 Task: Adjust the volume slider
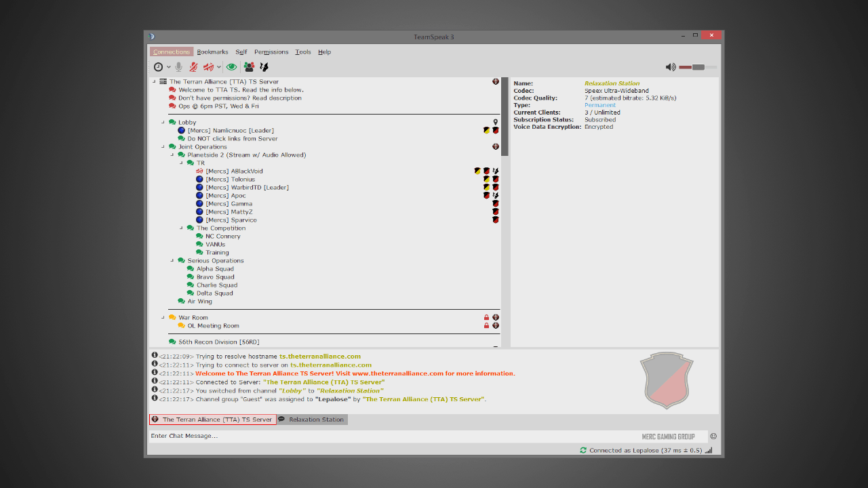coord(698,67)
